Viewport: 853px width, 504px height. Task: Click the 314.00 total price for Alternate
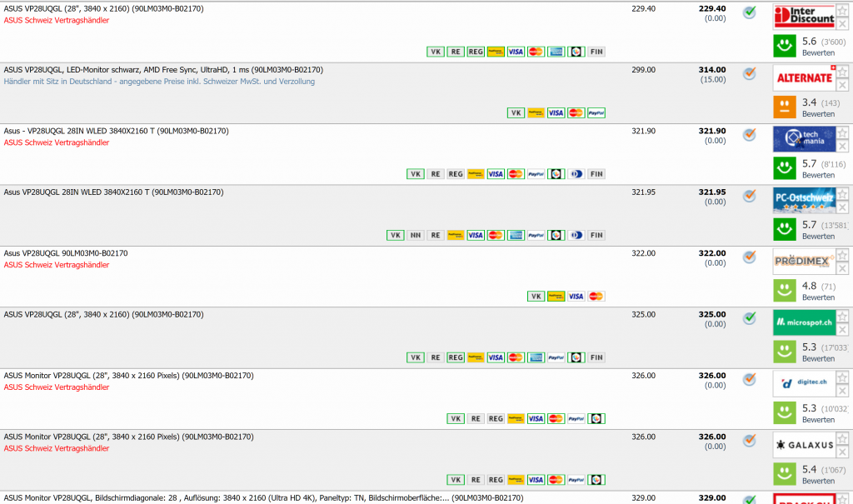(x=712, y=70)
